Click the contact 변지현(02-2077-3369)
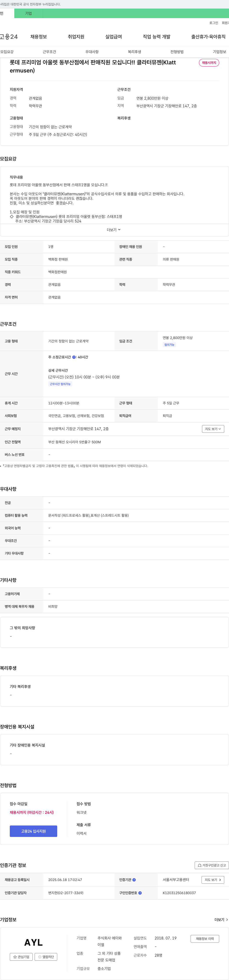 click(x=66, y=893)
